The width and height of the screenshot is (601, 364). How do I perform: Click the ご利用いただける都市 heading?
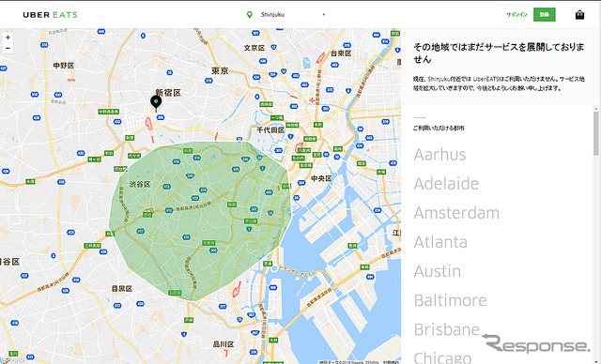click(439, 128)
